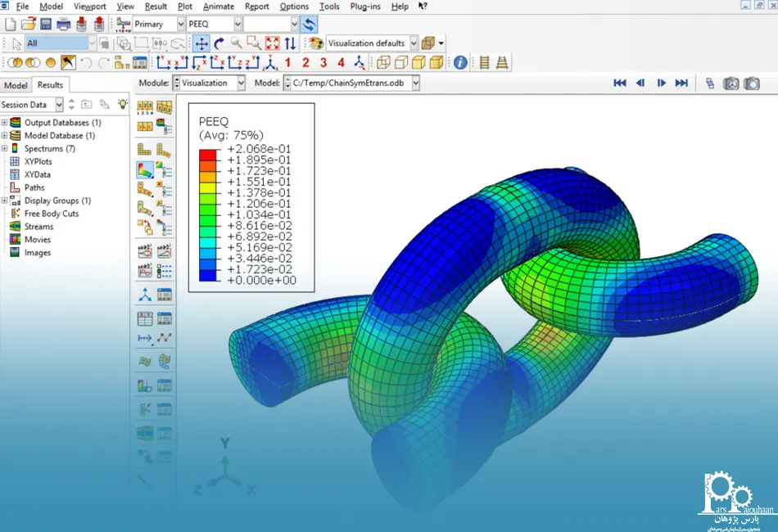Viewport: 778px width, 532px height.
Task: Select the Rotate View tool
Action: pos(219,43)
